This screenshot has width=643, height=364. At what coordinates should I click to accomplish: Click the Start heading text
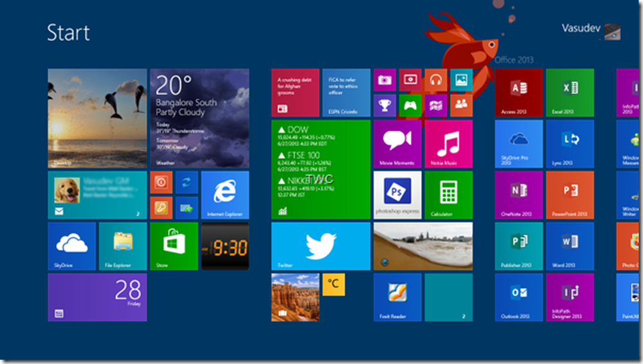[69, 32]
